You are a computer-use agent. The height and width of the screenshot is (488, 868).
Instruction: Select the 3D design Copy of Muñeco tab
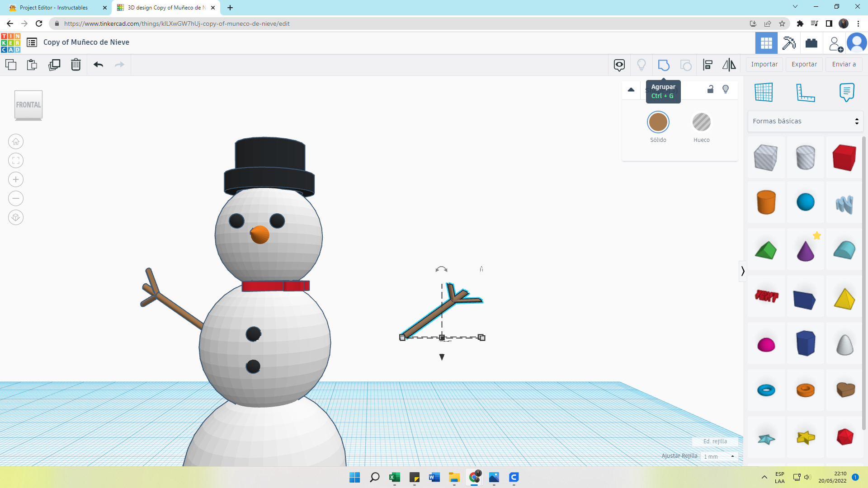(x=166, y=8)
